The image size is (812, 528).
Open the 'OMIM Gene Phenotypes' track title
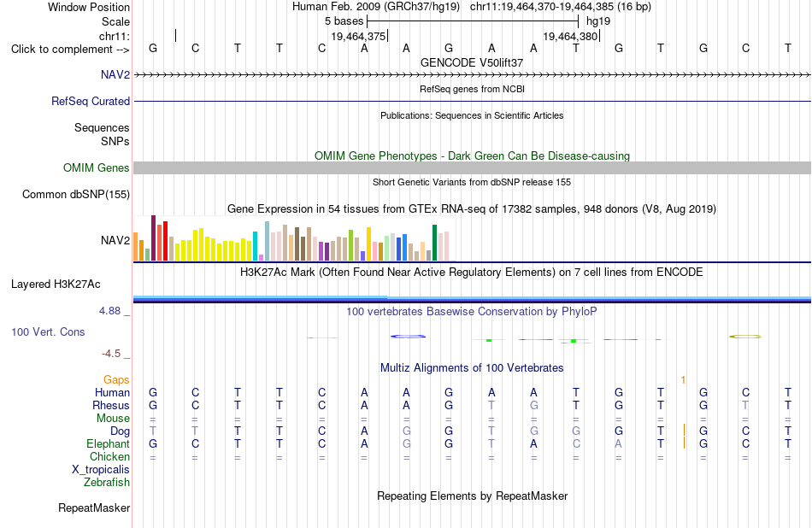[x=472, y=155]
